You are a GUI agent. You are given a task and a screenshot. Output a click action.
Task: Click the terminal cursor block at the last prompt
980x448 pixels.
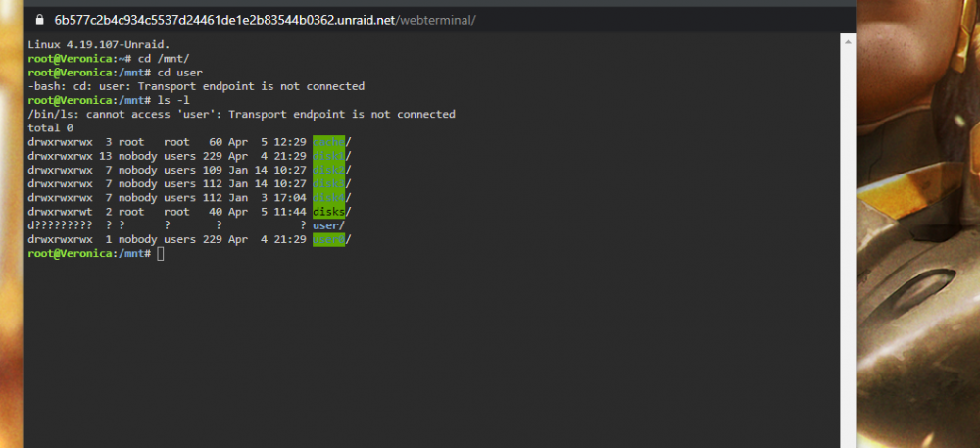click(x=161, y=253)
